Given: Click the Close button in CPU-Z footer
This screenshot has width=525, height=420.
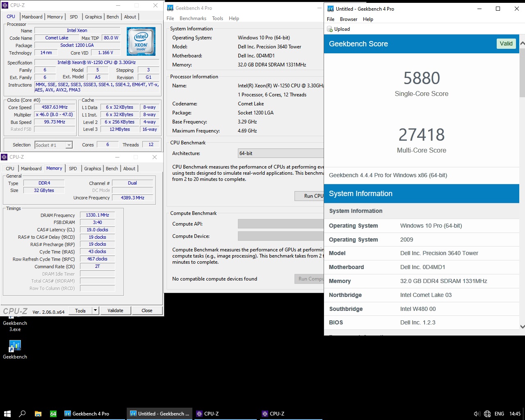Looking at the screenshot, I should 147,310.
